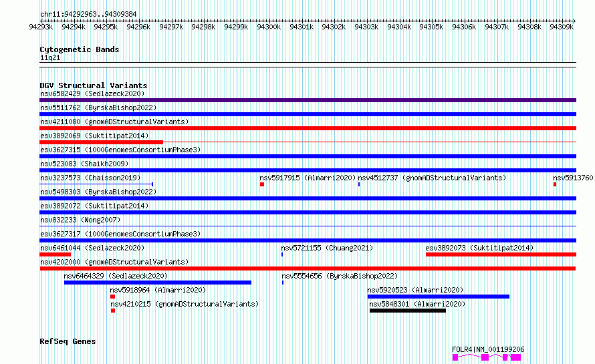Click the nsv4211080 (gnomADStructuralVariants) label
This screenshot has width=595, height=364.
(114, 122)
